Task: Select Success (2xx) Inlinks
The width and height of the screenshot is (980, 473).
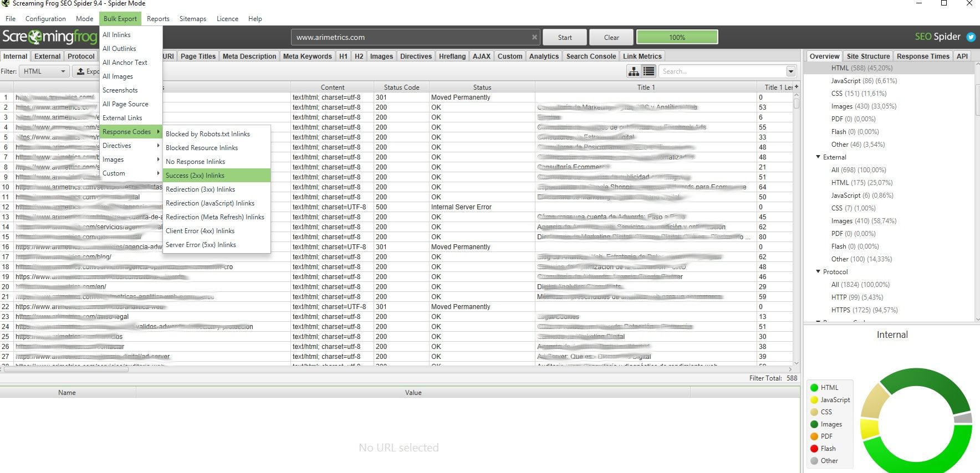Action: (x=217, y=176)
